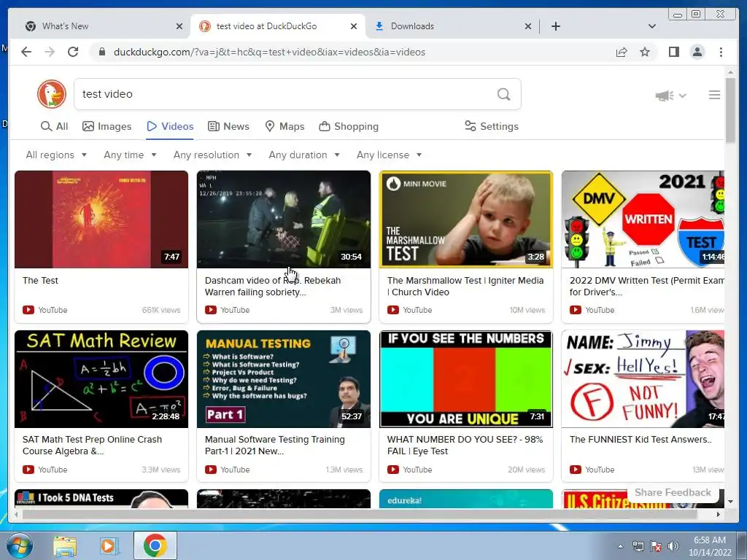Expand the Any license filter

coord(390,155)
